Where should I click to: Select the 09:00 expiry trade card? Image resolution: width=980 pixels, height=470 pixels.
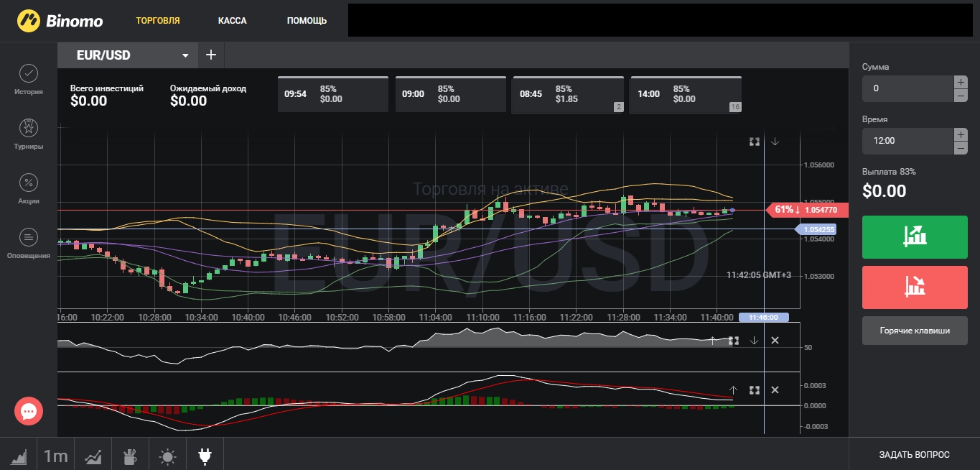(450, 94)
